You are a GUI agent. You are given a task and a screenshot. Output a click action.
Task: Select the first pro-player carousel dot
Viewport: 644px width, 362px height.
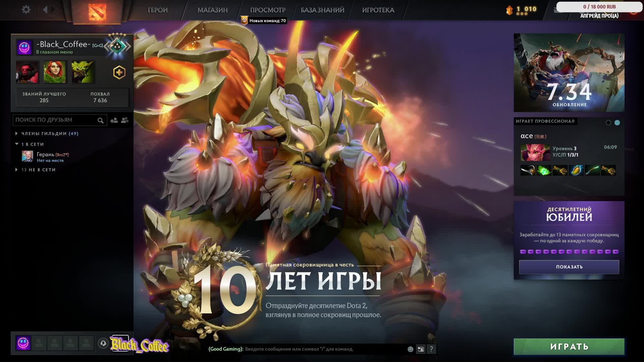click(x=608, y=123)
